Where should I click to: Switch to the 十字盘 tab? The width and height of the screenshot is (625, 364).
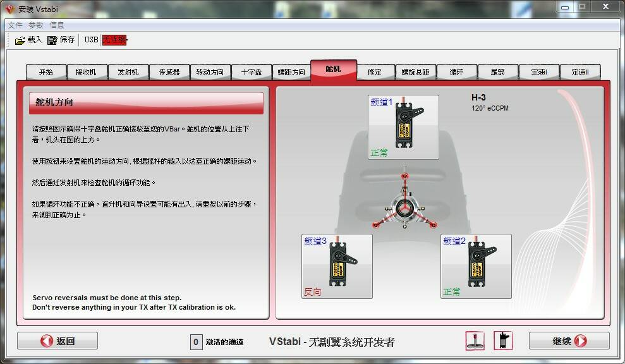tap(252, 72)
